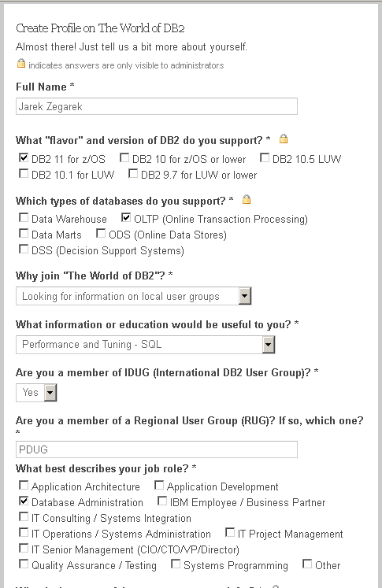Click lock icon next to administrators note
382x588 pixels.
coord(21,64)
